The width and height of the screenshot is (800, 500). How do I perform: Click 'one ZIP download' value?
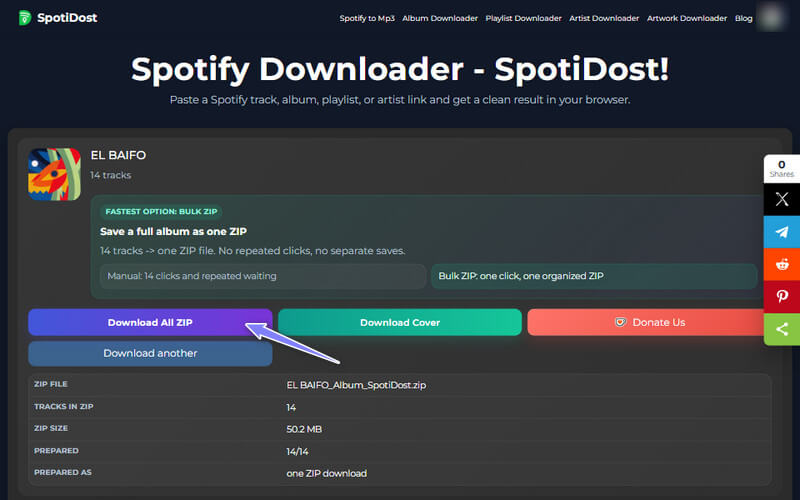(327, 473)
